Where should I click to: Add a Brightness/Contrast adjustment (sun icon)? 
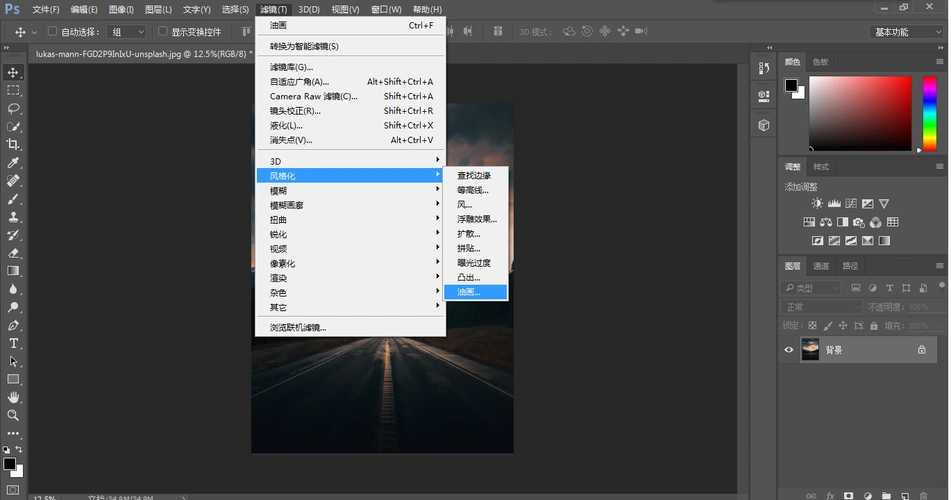[x=817, y=203]
